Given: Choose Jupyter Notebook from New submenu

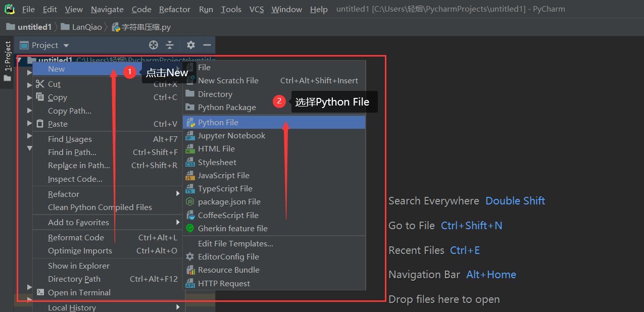Looking at the screenshot, I should pos(231,135).
